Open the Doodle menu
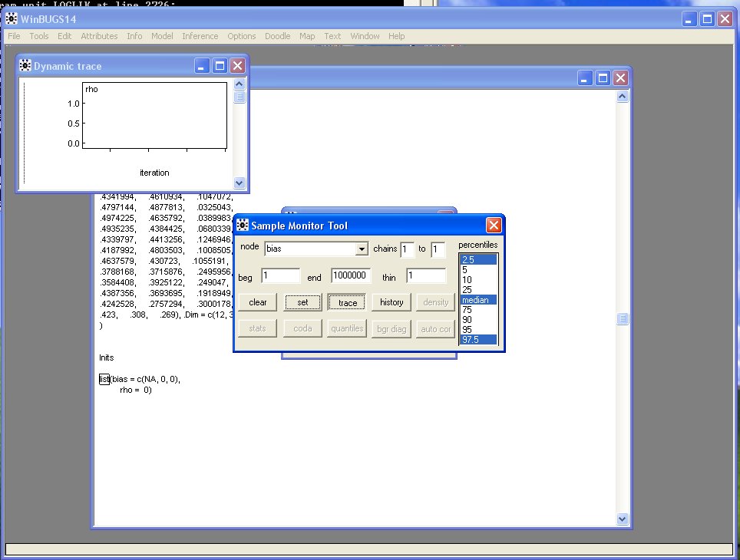The width and height of the screenshot is (740, 560). pyautogui.click(x=278, y=36)
